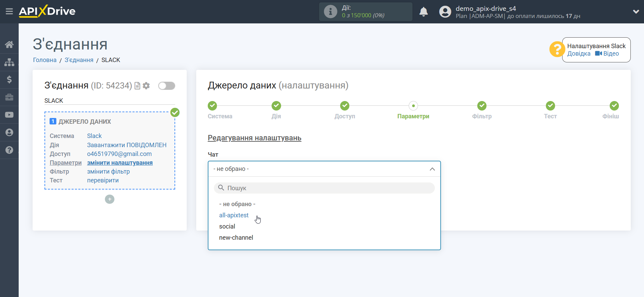Click the yellow help question icon
The image size is (644, 297).
tap(557, 49)
